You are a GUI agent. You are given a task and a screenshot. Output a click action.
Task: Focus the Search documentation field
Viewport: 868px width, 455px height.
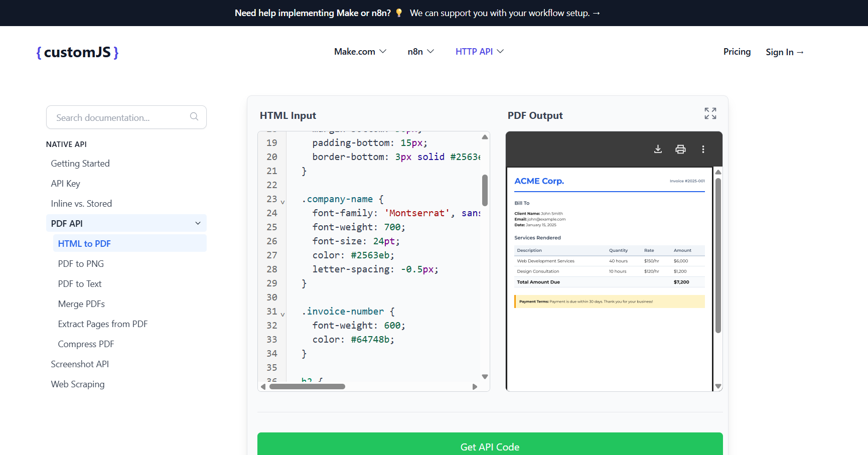pos(120,117)
